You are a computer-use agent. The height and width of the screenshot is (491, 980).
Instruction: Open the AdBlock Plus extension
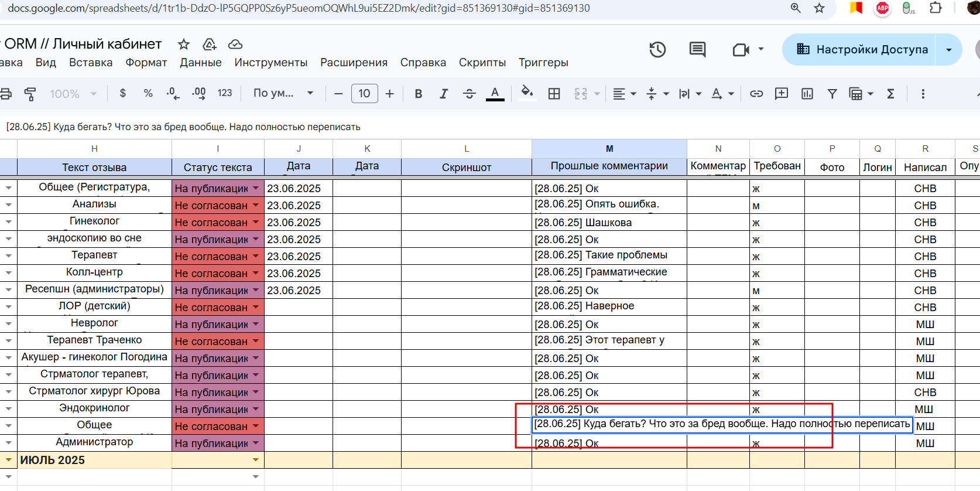point(882,8)
